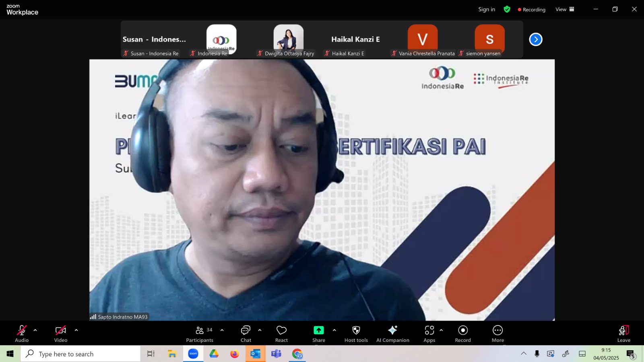Open the Participants panel

click(x=200, y=333)
